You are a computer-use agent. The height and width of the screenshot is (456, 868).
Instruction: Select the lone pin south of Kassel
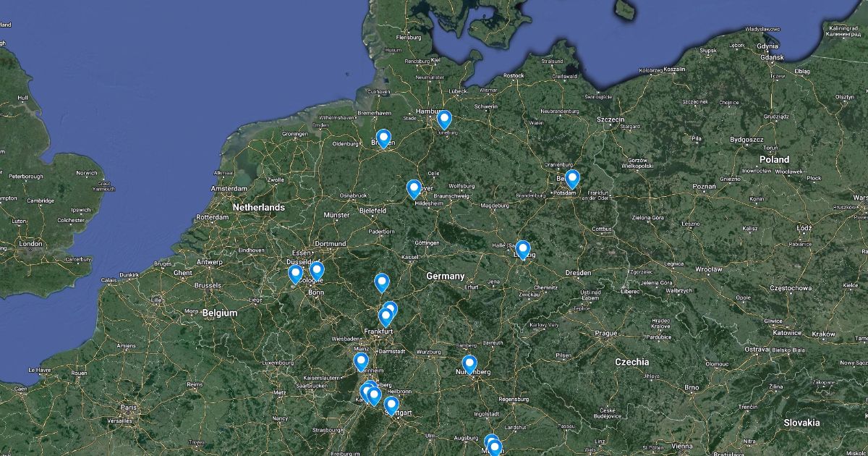[382, 282]
